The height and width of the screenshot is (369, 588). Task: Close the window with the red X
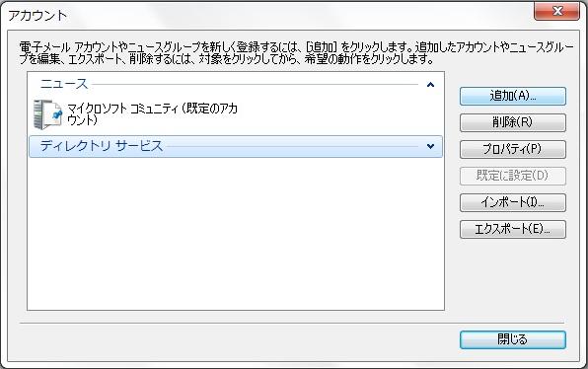pos(556,11)
